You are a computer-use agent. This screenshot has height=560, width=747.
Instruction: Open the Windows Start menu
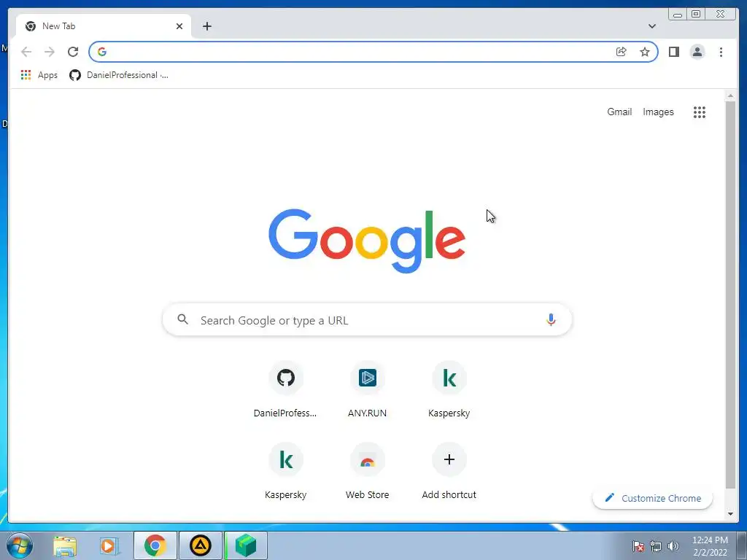tap(20, 545)
